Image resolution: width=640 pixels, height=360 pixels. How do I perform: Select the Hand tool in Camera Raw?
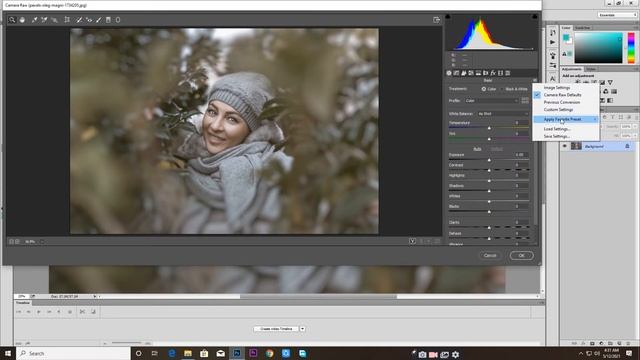click(x=22, y=20)
